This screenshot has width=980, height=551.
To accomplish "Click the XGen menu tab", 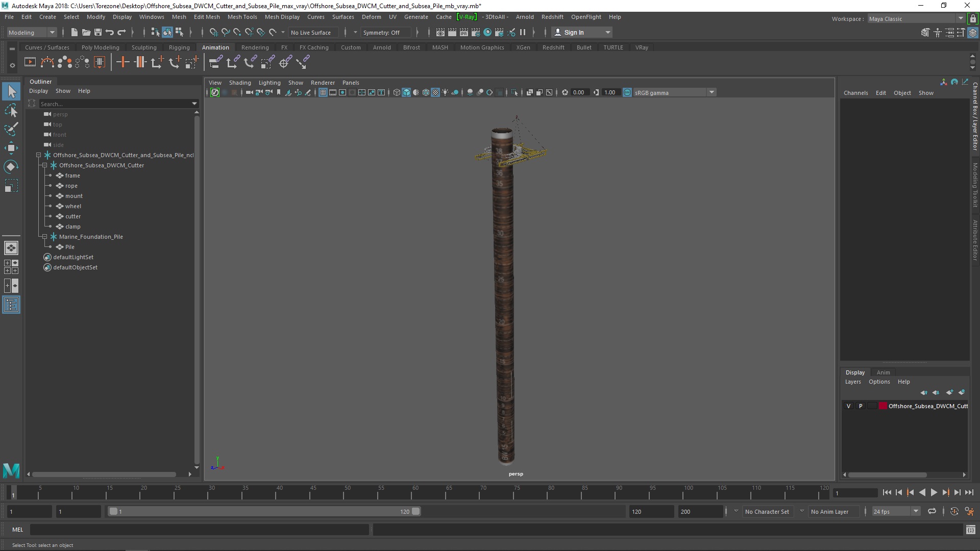I will pyautogui.click(x=523, y=47).
